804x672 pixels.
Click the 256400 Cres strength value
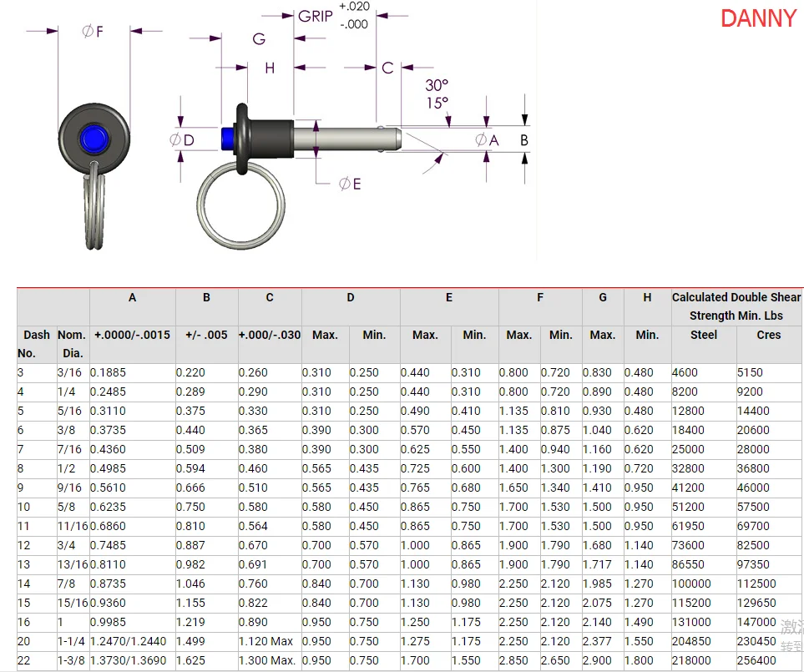pos(756,660)
